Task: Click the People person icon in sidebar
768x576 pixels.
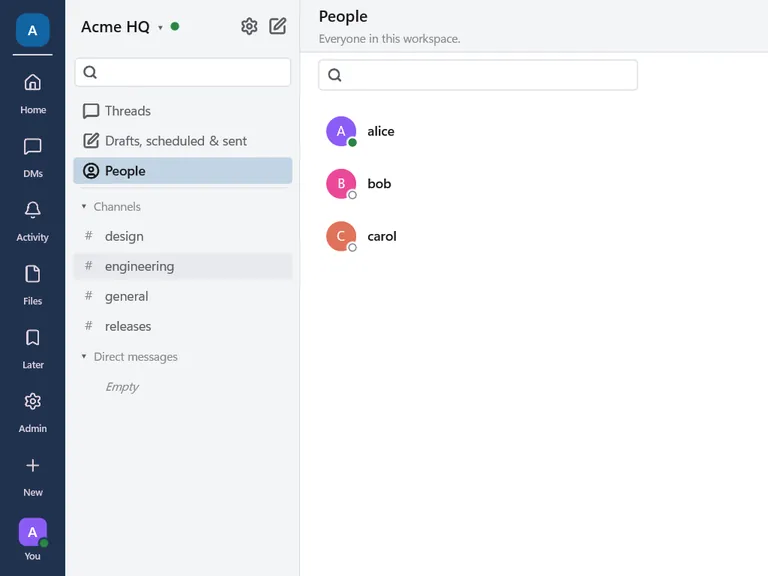Action: [x=91, y=171]
